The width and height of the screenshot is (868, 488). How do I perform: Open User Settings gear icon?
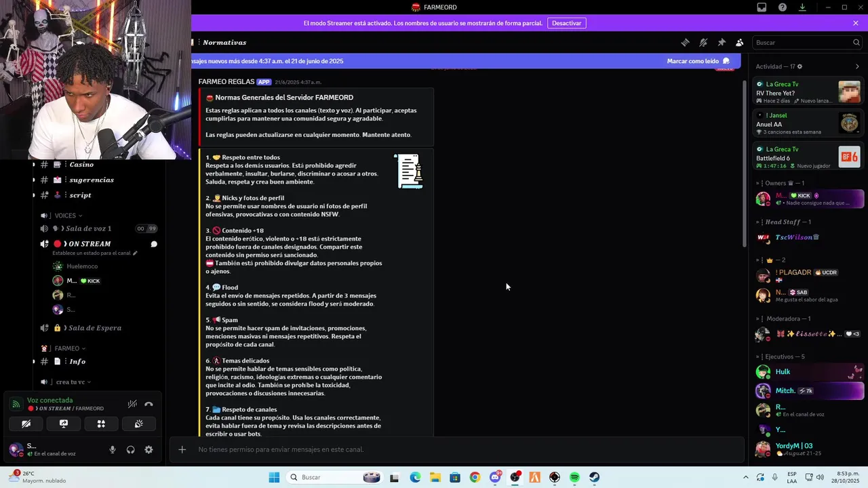(x=149, y=449)
